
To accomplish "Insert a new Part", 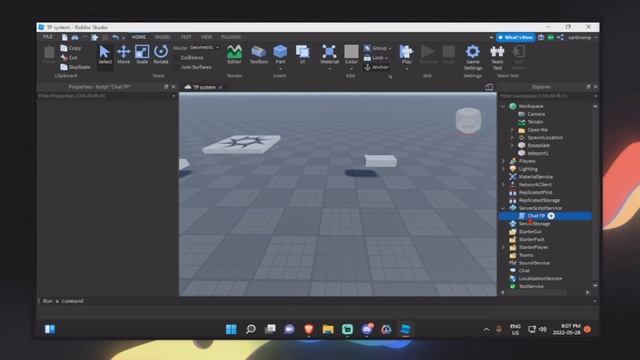I will [x=280, y=54].
